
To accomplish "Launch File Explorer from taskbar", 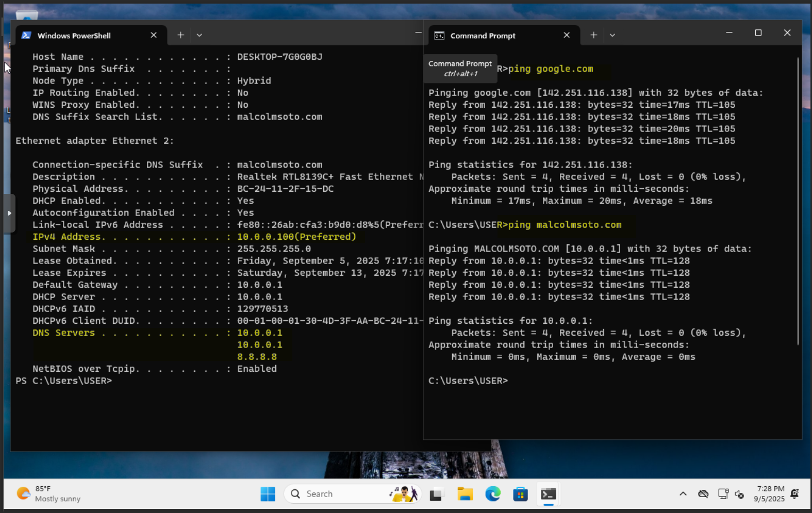I will 465,494.
